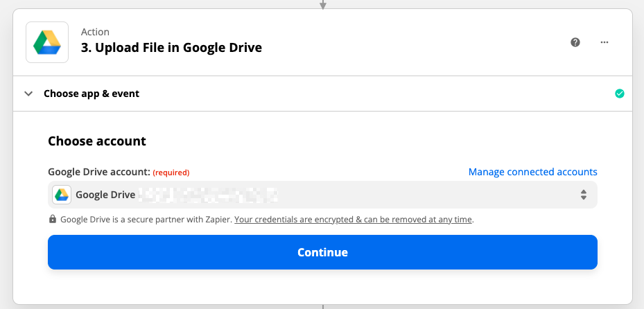Open Manage connected accounts link
The height and width of the screenshot is (309, 644).
tap(532, 172)
